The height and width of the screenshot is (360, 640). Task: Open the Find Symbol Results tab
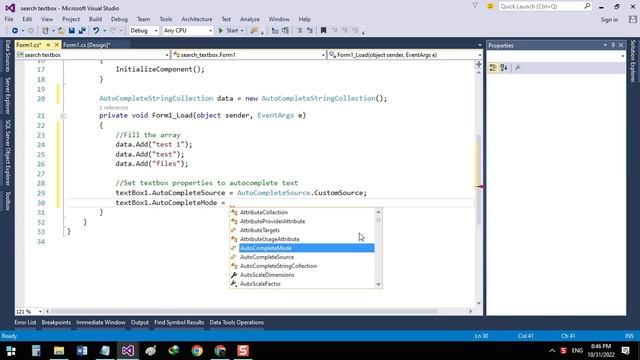pos(179,322)
